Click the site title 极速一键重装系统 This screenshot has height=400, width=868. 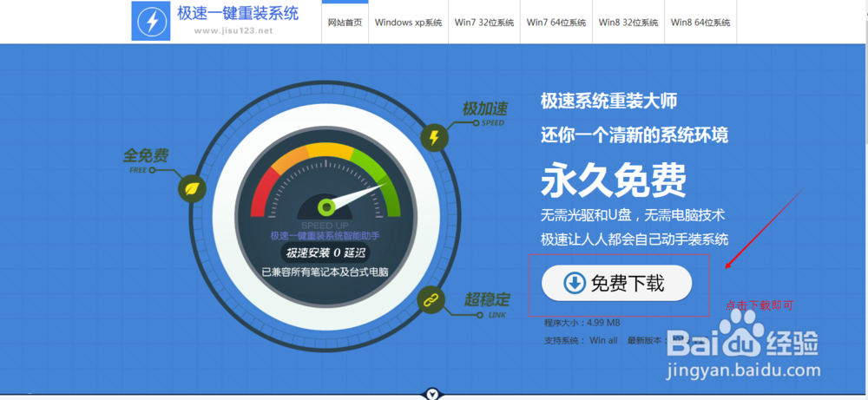[x=238, y=13]
